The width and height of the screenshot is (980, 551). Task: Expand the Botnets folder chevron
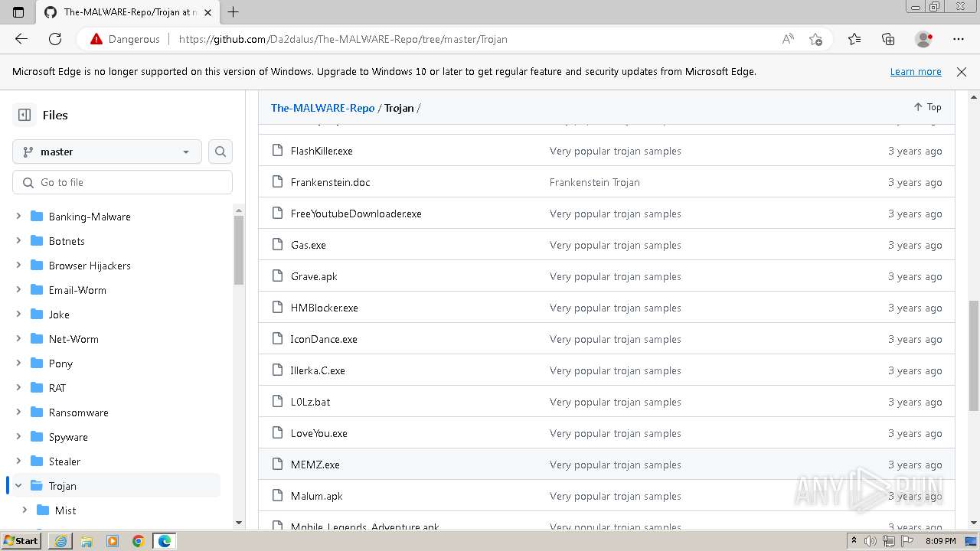pos(18,241)
